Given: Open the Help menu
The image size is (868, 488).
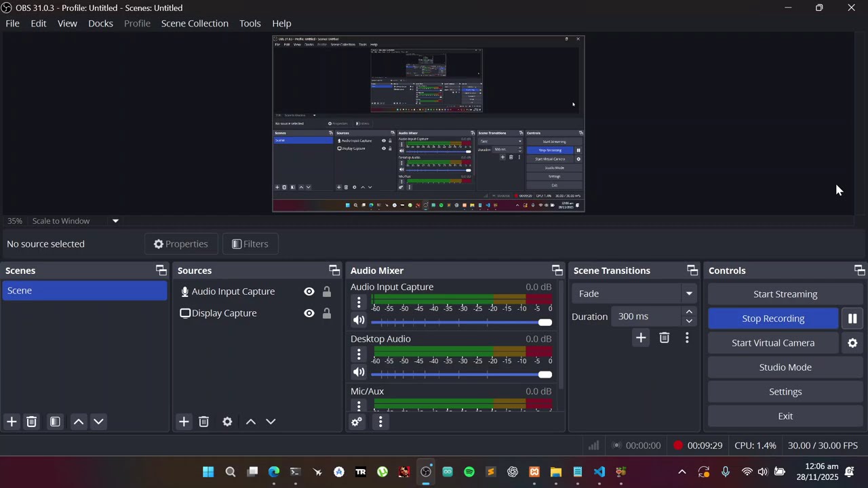Looking at the screenshot, I should [x=281, y=23].
